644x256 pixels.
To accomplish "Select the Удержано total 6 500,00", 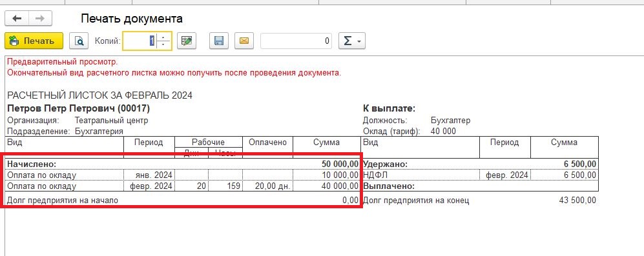I will 579,164.
